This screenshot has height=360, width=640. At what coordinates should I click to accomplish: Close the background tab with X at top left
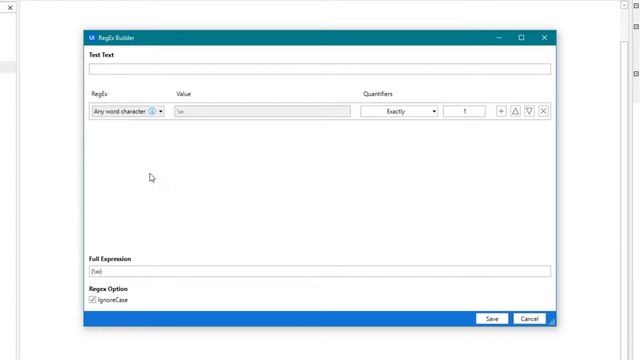coord(10,8)
